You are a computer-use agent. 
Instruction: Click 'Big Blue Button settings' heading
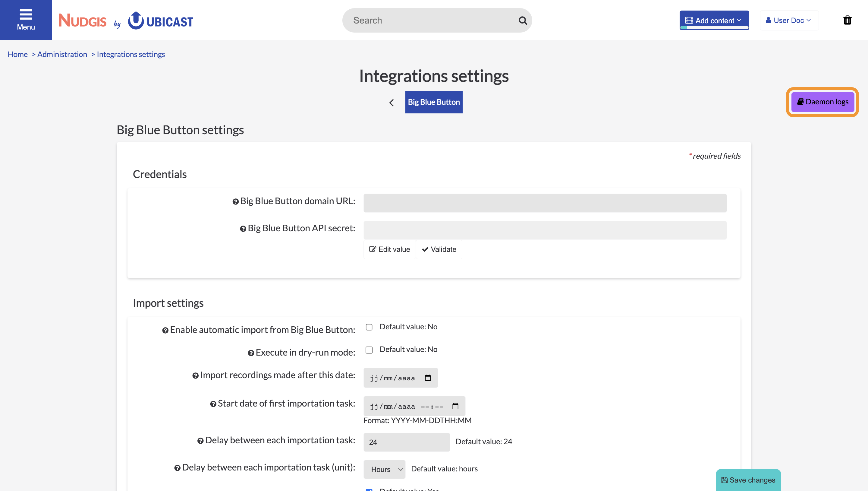pos(180,130)
